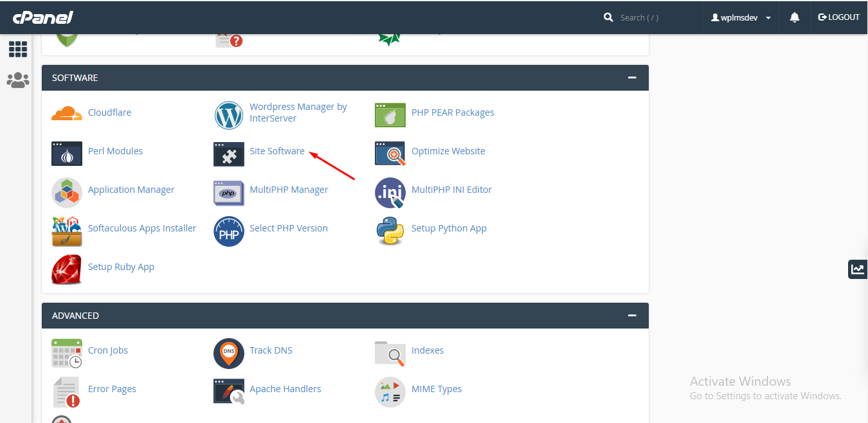Click the Optimize Website magnifier icon
Image resolution: width=868 pixels, height=423 pixels.
(390, 154)
